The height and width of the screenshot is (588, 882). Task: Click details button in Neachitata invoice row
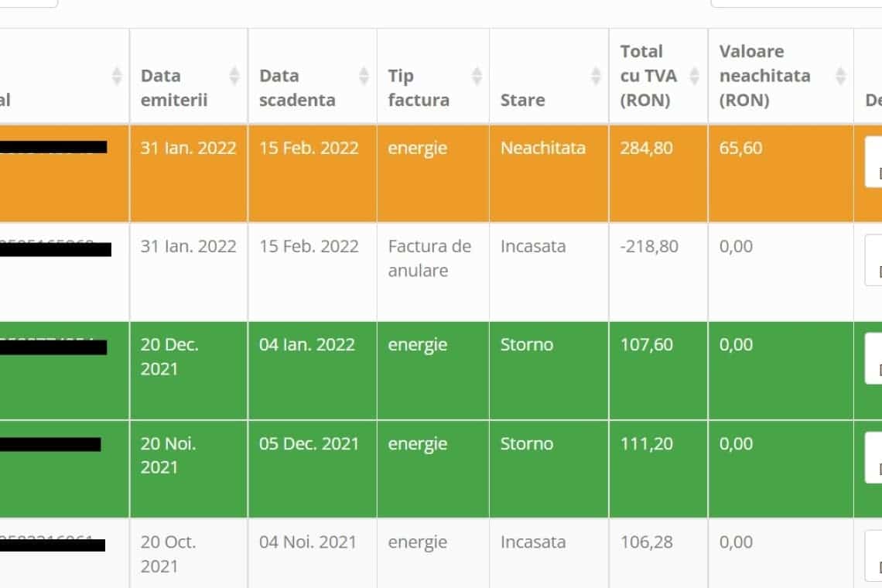(x=873, y=162)
